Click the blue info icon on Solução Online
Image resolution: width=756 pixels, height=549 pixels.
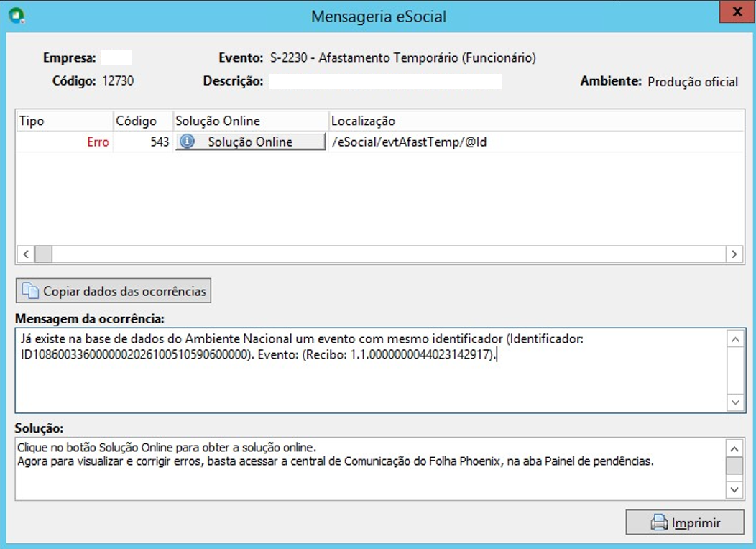pos(187,142)
